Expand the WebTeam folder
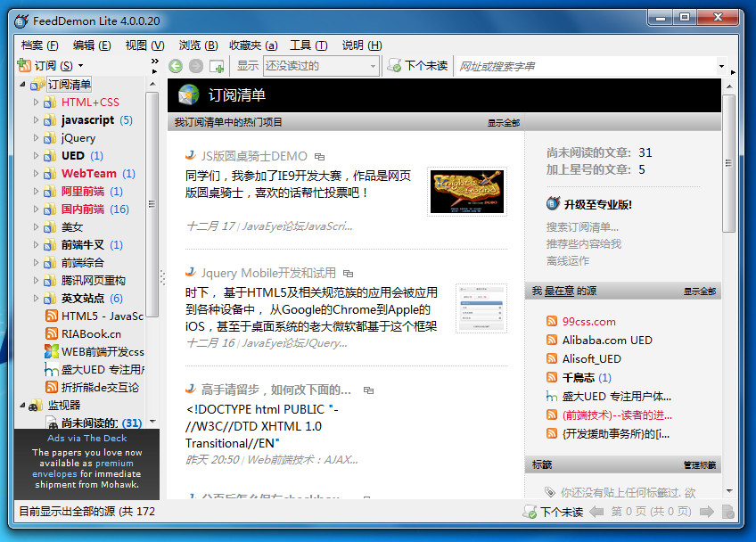Screen dimensions: 756x542 (x=36, y=174)
